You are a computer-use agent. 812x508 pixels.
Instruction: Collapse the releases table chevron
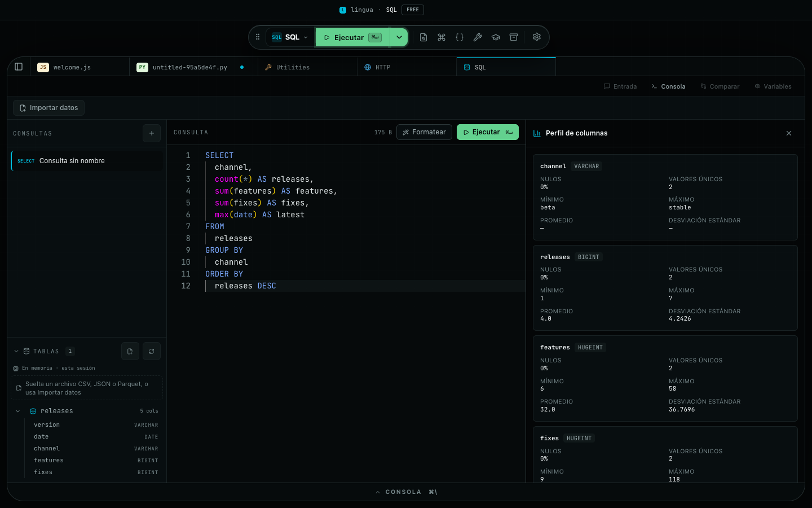pyautogui.click(x=17, y=411)
